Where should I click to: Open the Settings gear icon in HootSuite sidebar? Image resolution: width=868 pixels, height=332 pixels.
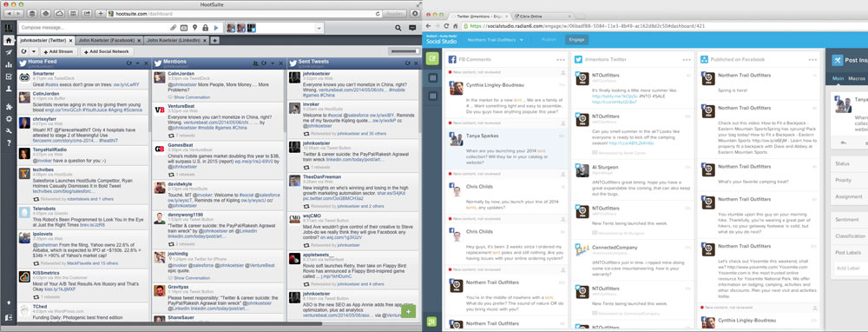(x=9, y=118)
